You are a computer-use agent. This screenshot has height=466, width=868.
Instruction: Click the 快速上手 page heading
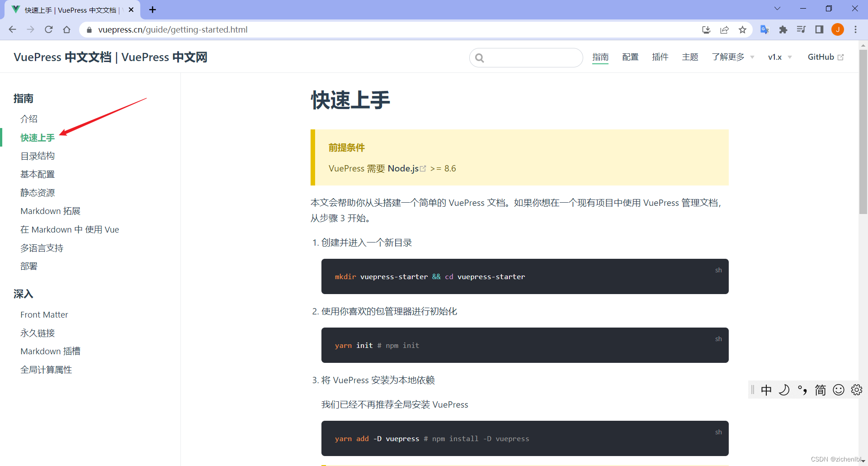click(350, 100)
